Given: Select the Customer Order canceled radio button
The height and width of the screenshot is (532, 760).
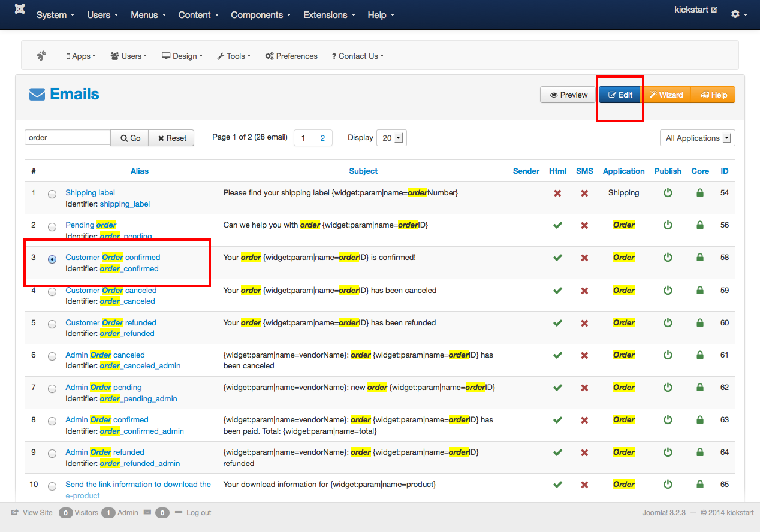Looking at the screenshot, I should pos(52,292).
